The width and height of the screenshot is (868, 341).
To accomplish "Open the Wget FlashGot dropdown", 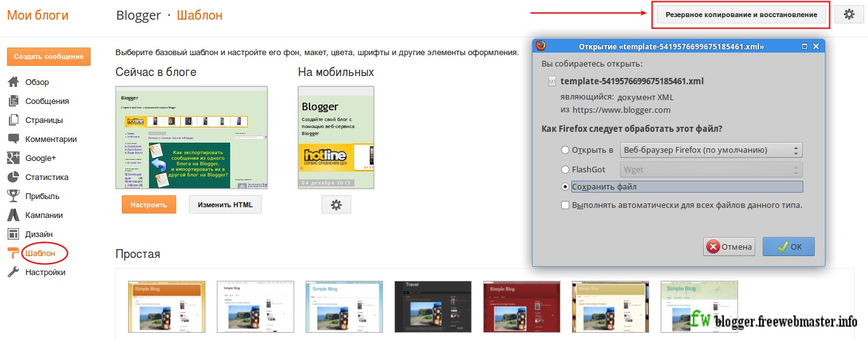I will (x=711, y=169).
